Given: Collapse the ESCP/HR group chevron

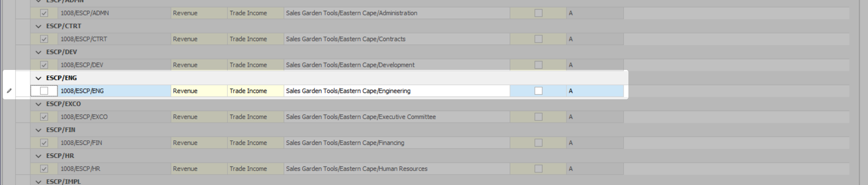Looking at the screenshot, I should 38,156.
